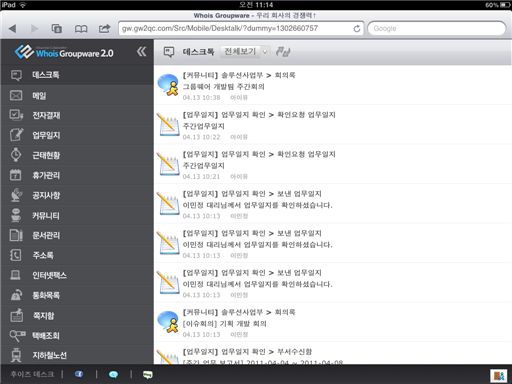Click the Safari forward arrow
512x384 pixels.
[x=34, y=29]
